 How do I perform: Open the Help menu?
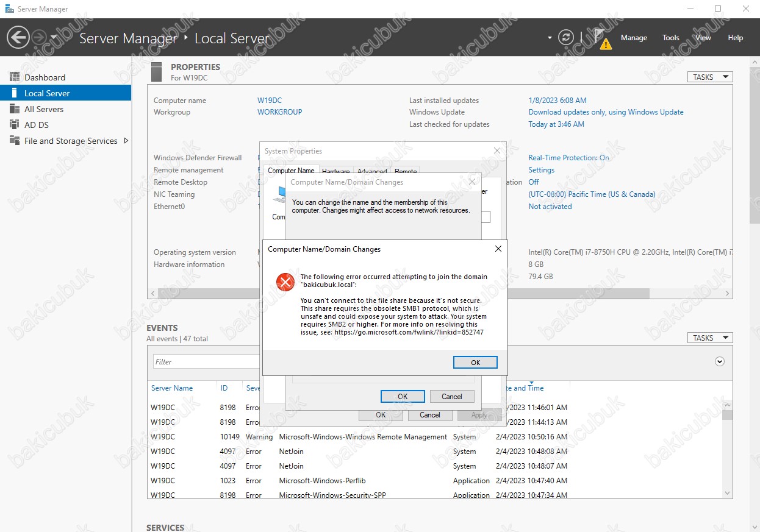point(736,38)
